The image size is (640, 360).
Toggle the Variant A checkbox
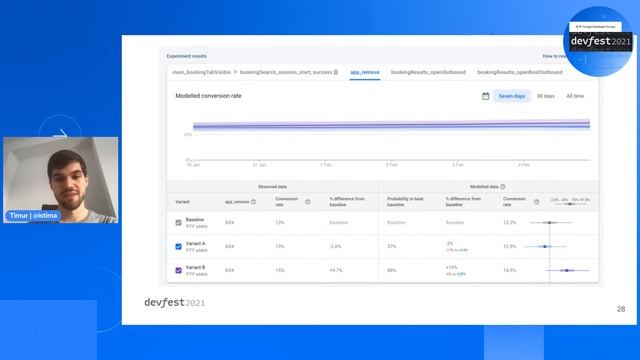pyautogui.click(x=178, y=247)
